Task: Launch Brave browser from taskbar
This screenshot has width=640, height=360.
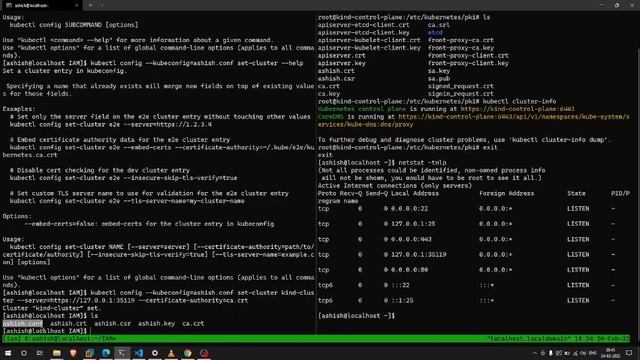Action: click(x=73, y=353)
